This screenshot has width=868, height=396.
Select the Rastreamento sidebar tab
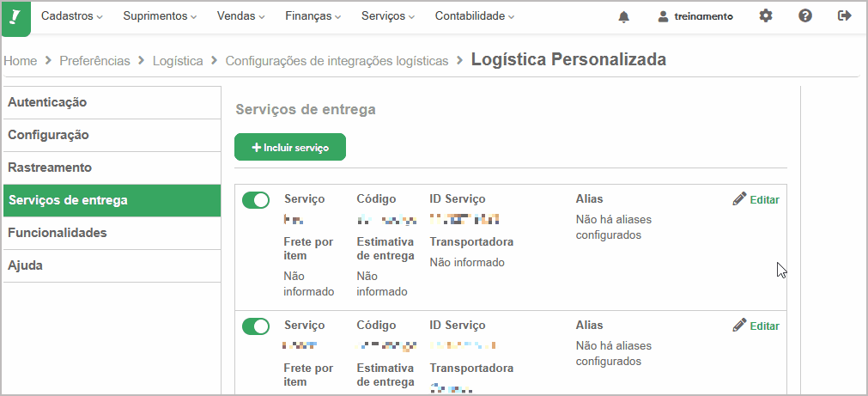coord(112,168)
